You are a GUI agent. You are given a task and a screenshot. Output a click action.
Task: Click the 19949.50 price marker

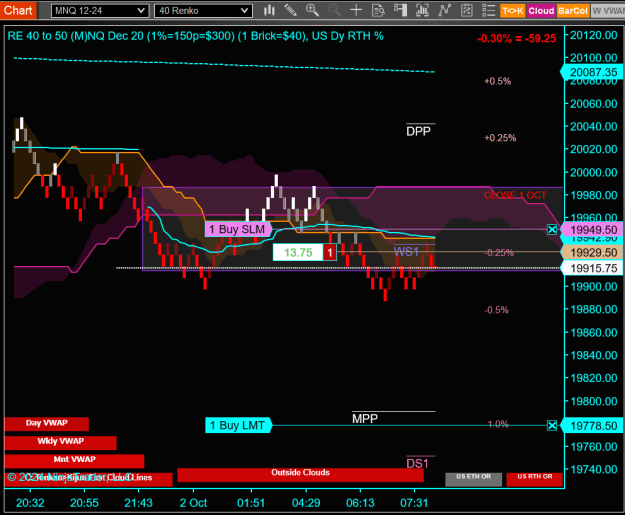(593, 230)
